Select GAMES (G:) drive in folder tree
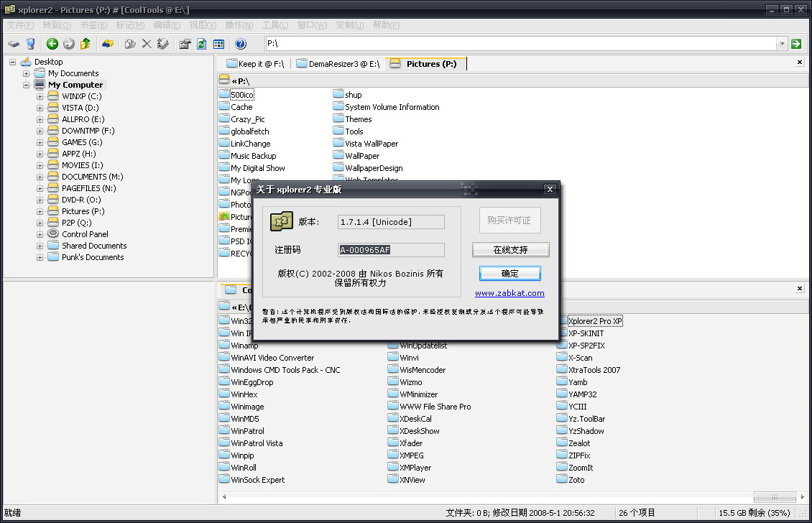The width and height of the screenshot is (812, 523). tap(82, 142)
